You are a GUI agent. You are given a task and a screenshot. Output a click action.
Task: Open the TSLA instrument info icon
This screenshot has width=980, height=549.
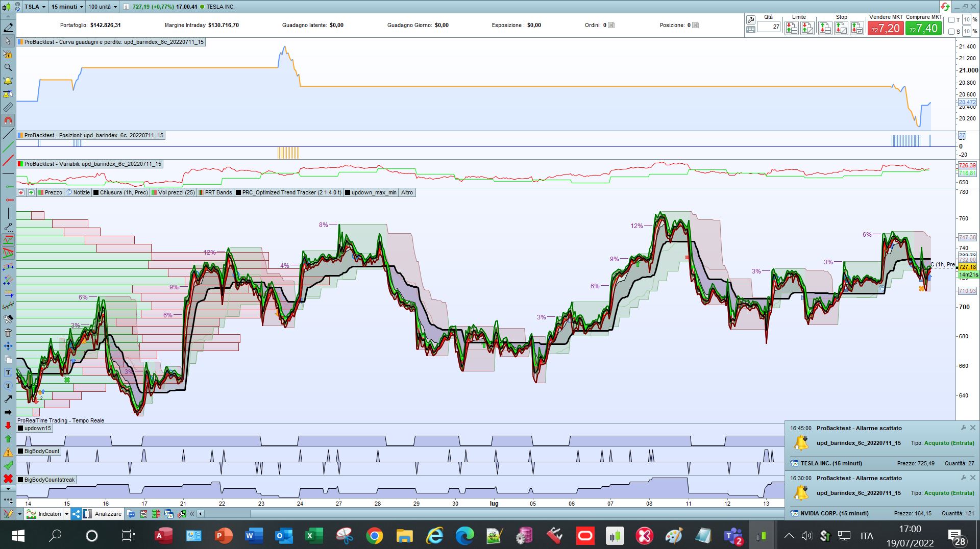(126, 7)
